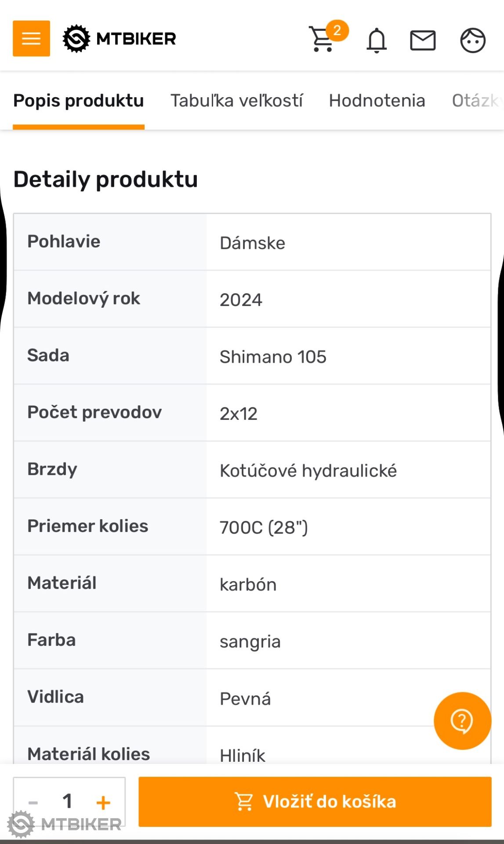This screenshot has width=504, height=844.
Task: Click the sangria color value
Action: (x=250, y=642)
